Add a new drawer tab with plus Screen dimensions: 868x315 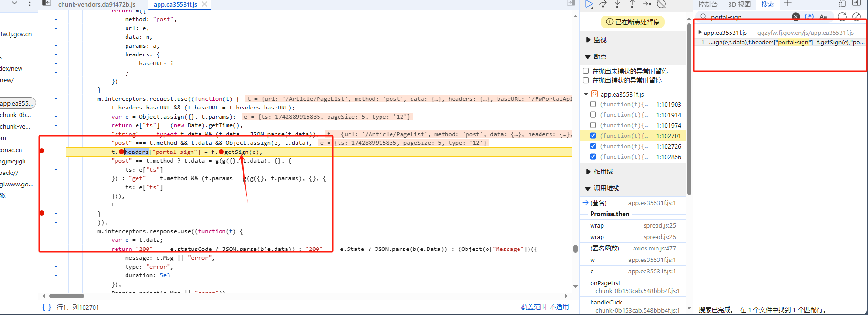[788, 3]
